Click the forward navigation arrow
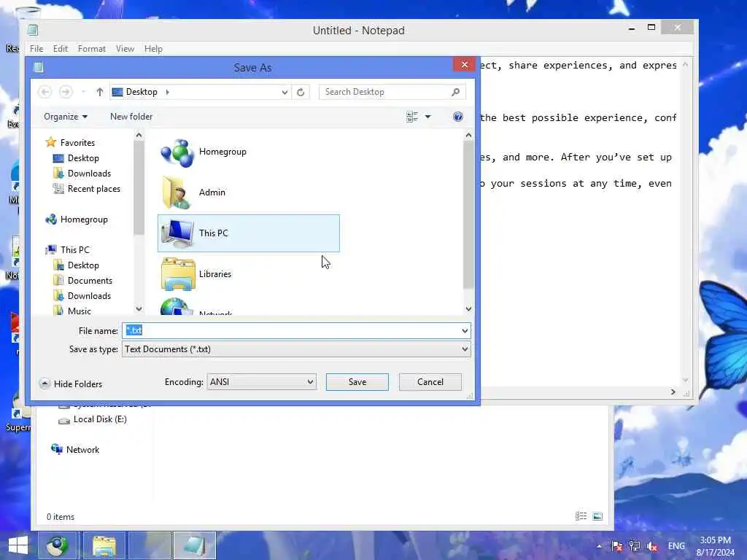This screenshot has width=747, height=560. (x=65, y=92)
